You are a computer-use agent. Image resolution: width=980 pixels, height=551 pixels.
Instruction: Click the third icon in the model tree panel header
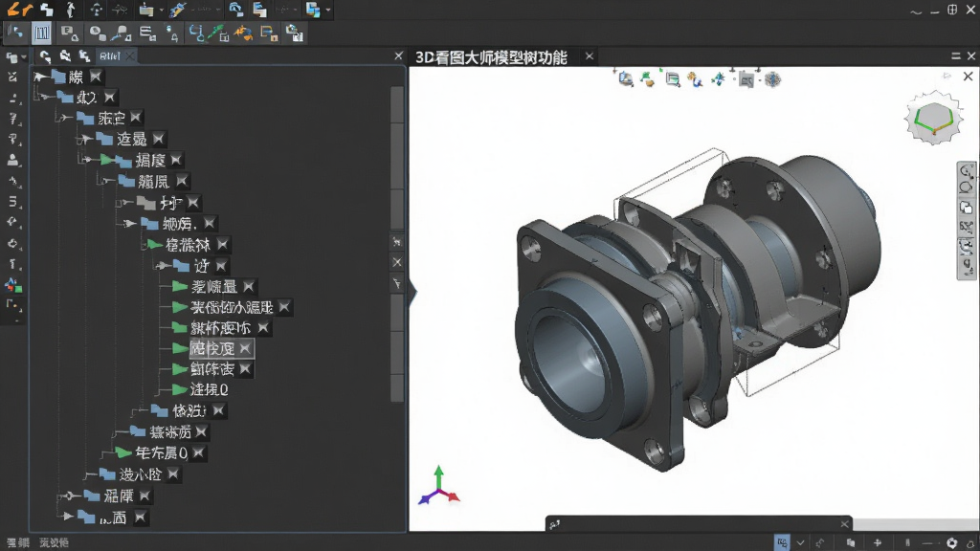tap(85, 56)
